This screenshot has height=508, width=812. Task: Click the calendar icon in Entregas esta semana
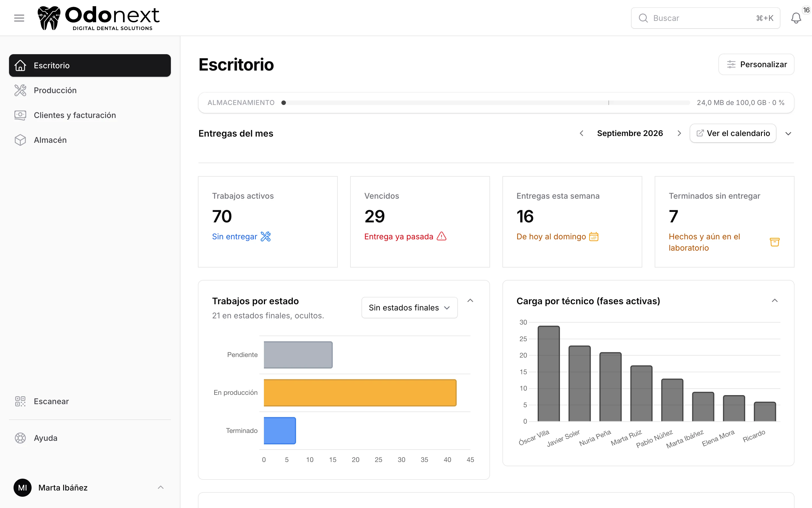pos(593,237)
